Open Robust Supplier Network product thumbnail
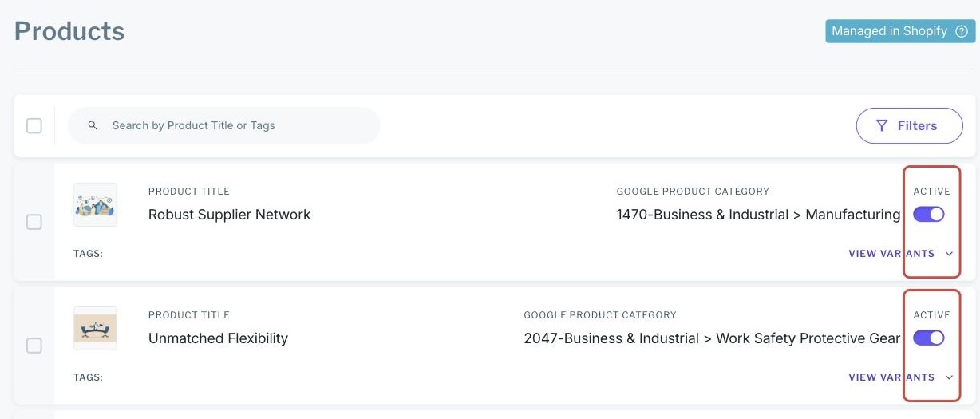 (95, 205)
